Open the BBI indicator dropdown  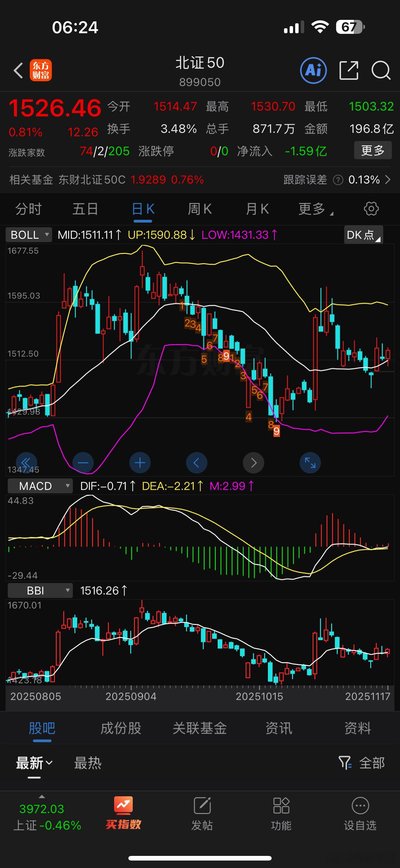(x=40, y=590)
